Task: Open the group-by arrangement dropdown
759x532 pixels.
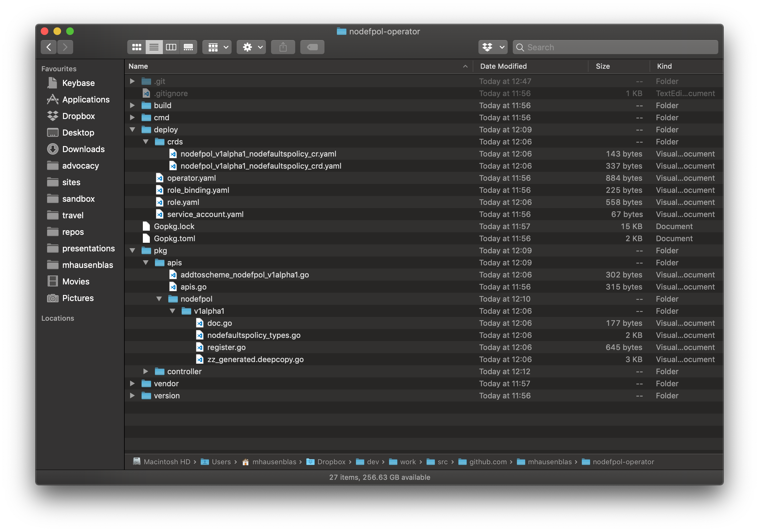Action: click(x=217, y=47)
